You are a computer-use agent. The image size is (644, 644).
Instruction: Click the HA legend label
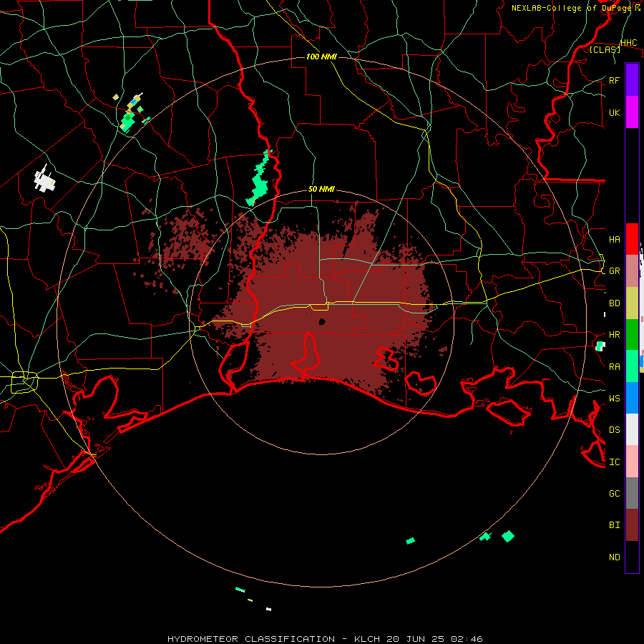[614, 239]
